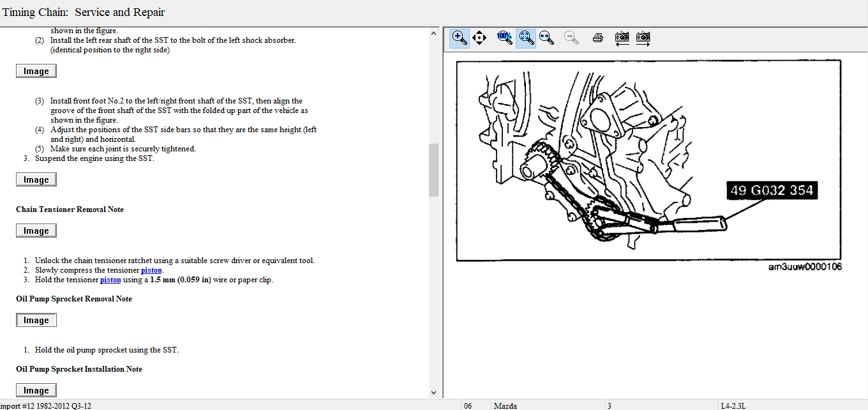Select the pan arrows tool
The width and height of the screenshot is (868, 410).
click(479, 38)
